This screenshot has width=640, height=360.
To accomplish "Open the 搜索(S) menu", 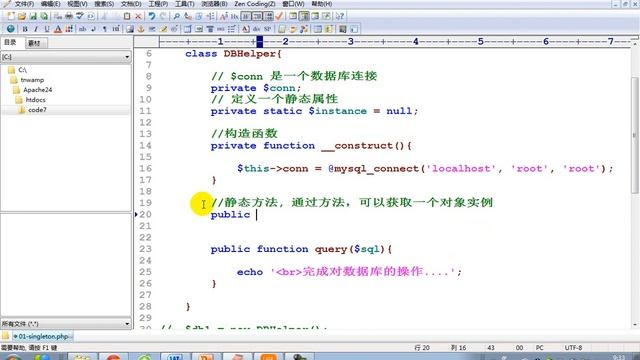I will tap(104, 4).
